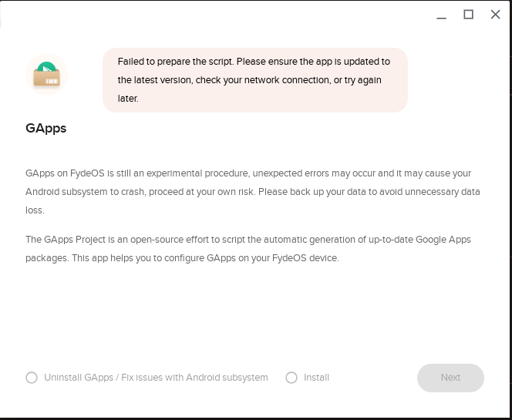Click the green Android logo atop the box
Viewport: 512px width, 420px height.
coord(46,66)
